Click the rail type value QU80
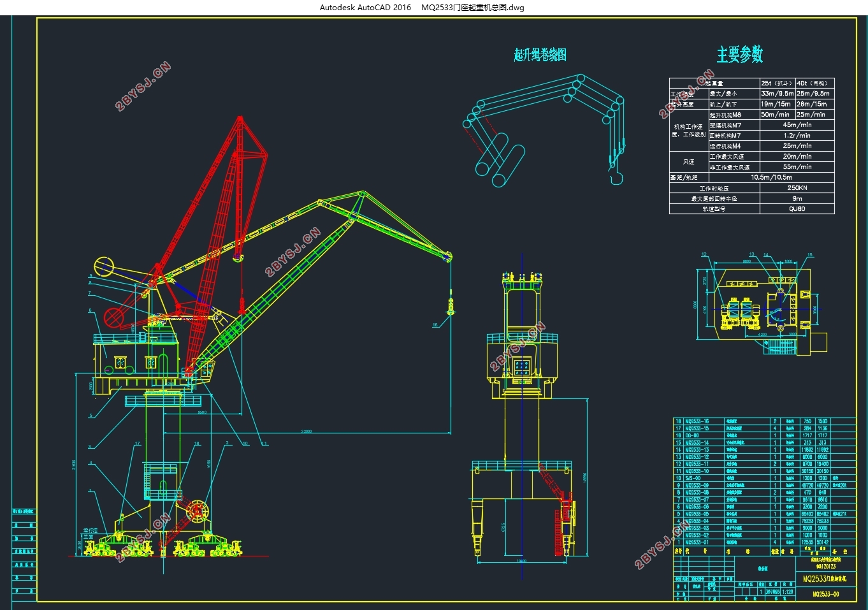 [x=797, y=209]
